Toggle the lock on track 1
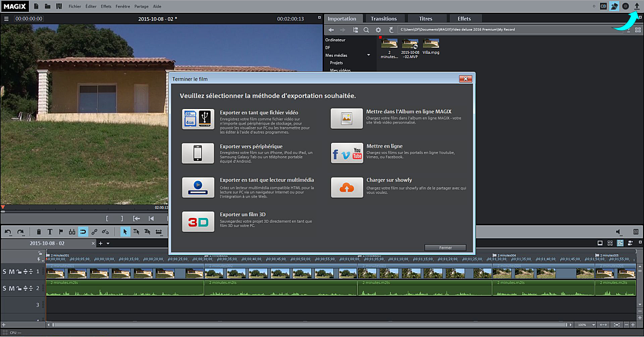This screenshot has width=644, height=337. point(18,272)
